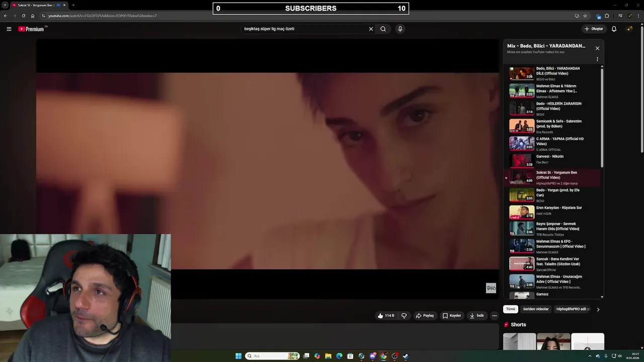Play Eren Karayılan - Rüyalara Sor
The width and height of the screenshot is (644, 362).
552,212
